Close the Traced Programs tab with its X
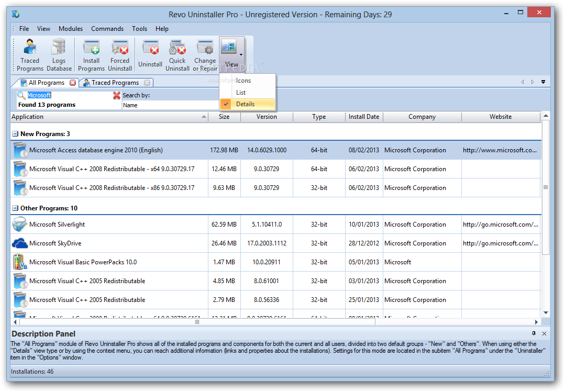The image size is (565, 392). pyautogui.click(x=147, y=83)
